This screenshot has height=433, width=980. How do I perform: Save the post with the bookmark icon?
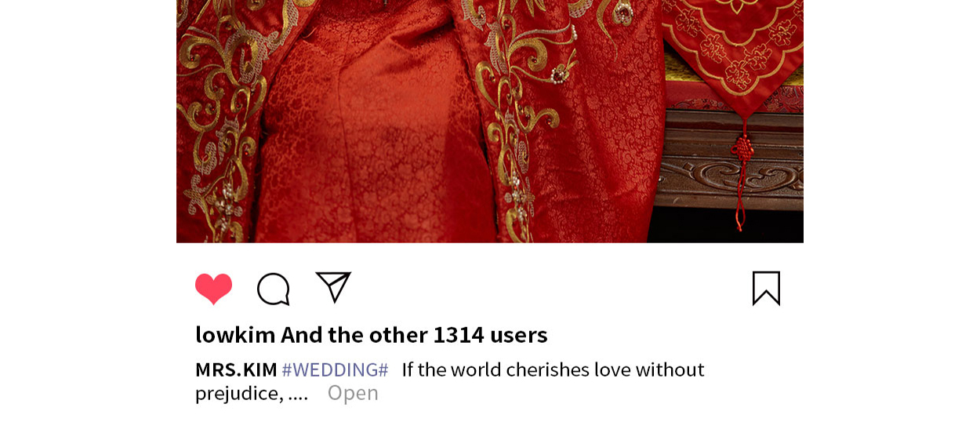766,288
